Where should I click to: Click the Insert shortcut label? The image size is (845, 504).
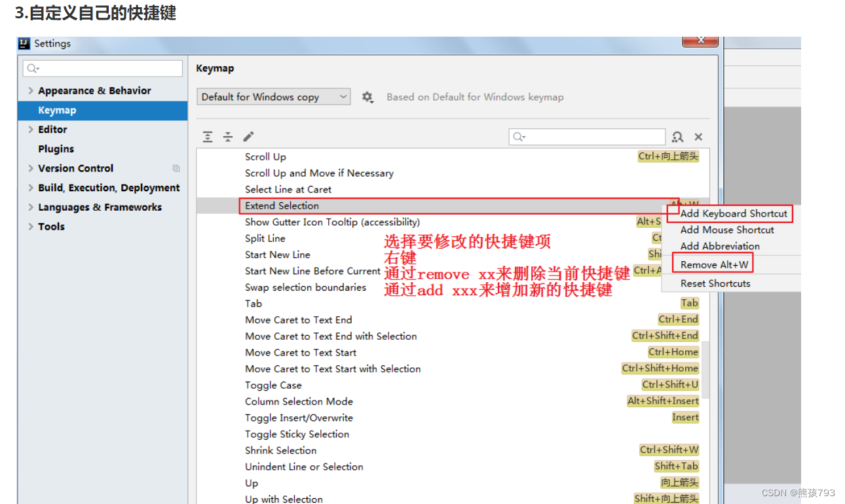pyautogui.click(x=685, y=418)
